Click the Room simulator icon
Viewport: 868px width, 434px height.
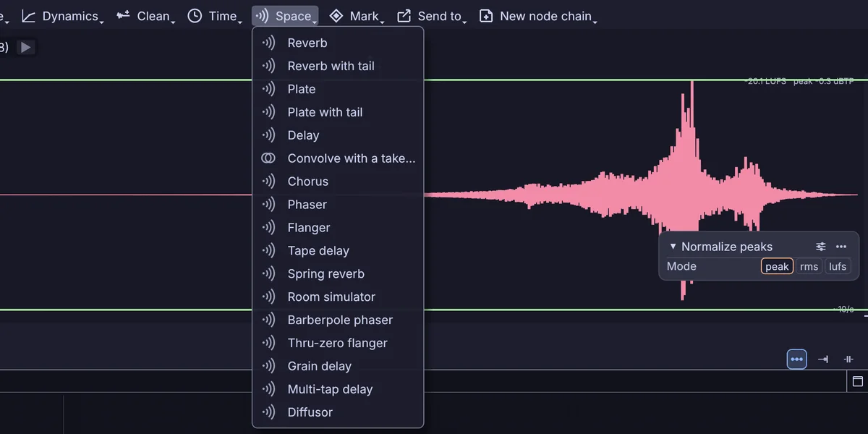pos(268,297)
